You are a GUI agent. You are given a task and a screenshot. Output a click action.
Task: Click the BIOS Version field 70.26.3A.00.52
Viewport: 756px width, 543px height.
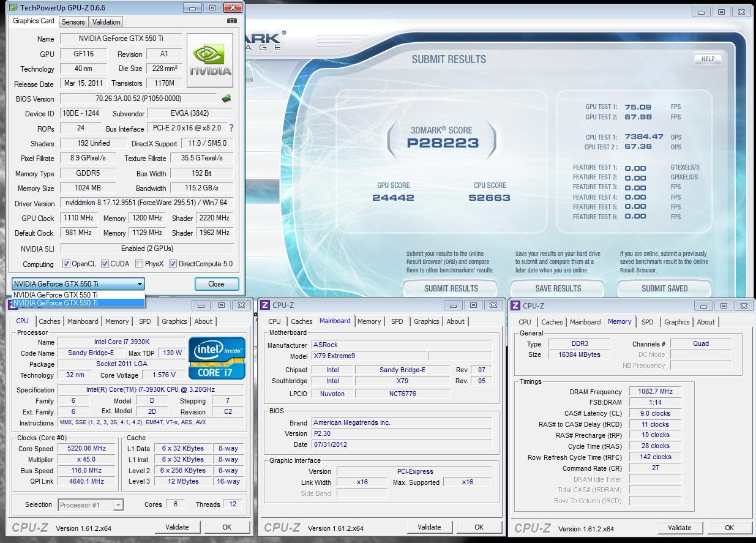pyautogui.click(x=138, y=99)
